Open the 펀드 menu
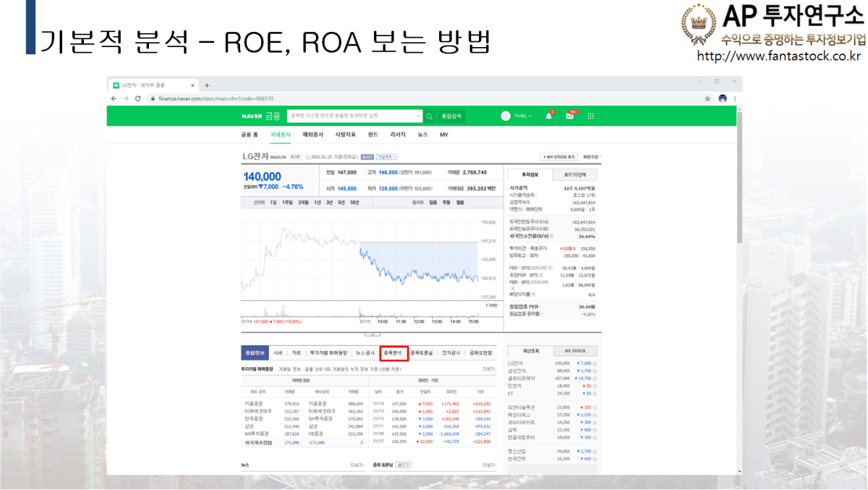The image size is (868, 490). (373, 135)
